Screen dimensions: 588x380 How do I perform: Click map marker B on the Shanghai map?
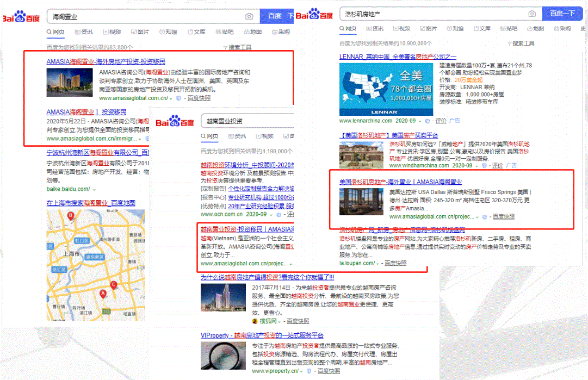click(71, 215)
